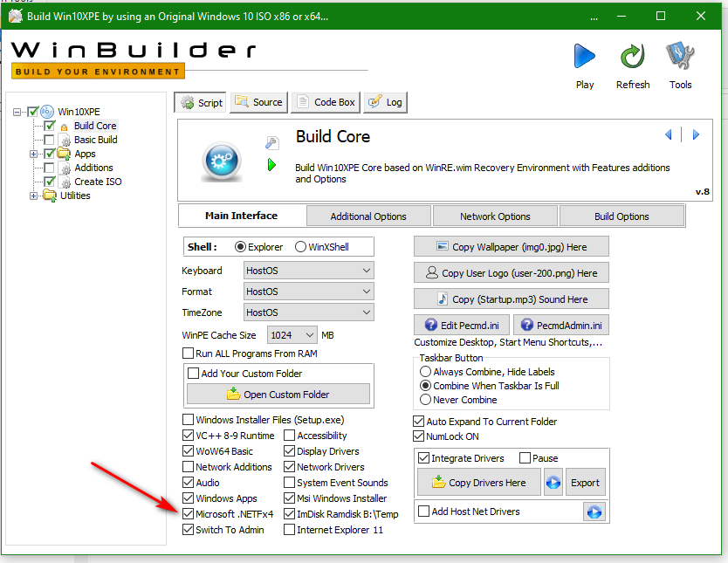Check Add Your Custom Folder
This screenshot has height=563, width=728.
(194, 374)
